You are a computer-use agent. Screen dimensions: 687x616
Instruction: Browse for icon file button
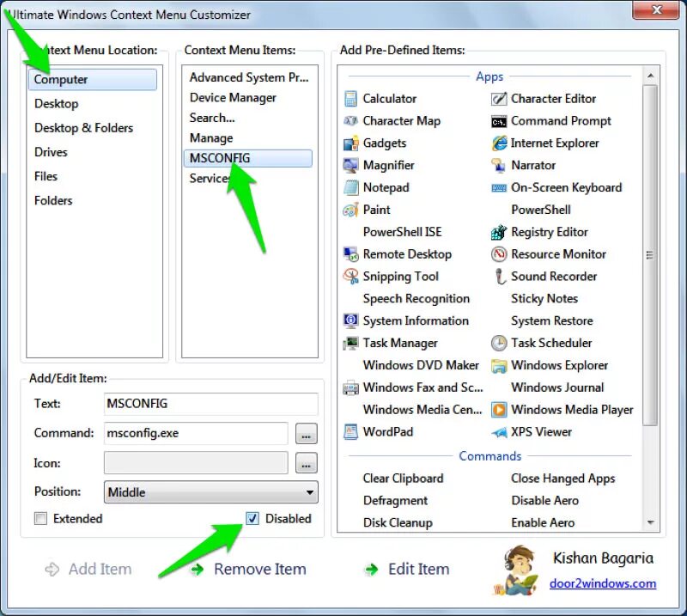tap(307, 463)
